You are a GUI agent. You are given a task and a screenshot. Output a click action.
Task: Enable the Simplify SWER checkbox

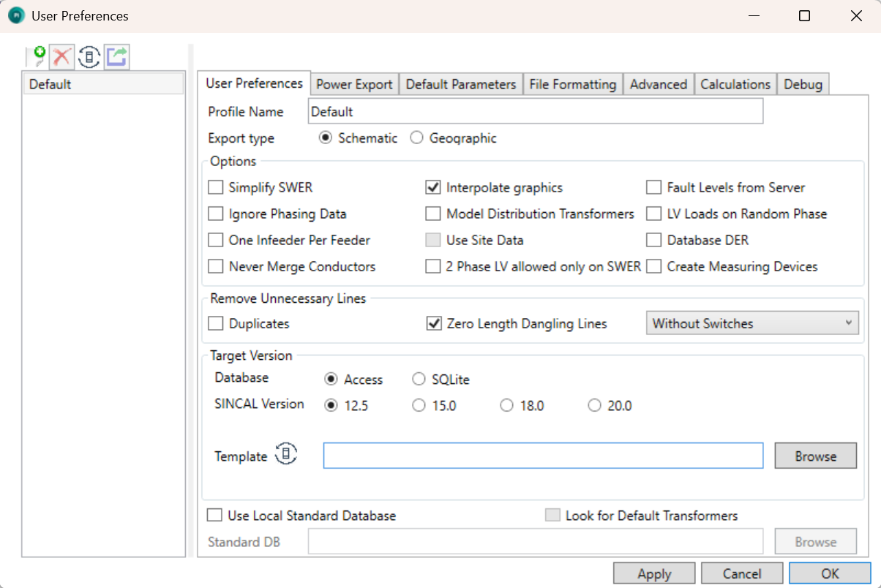click(x=216, y=188)
